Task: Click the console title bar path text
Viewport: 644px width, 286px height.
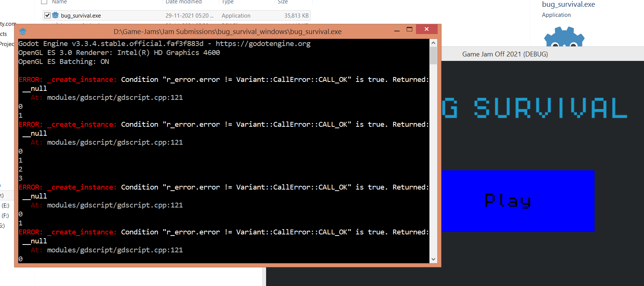Action: (228, 32)
